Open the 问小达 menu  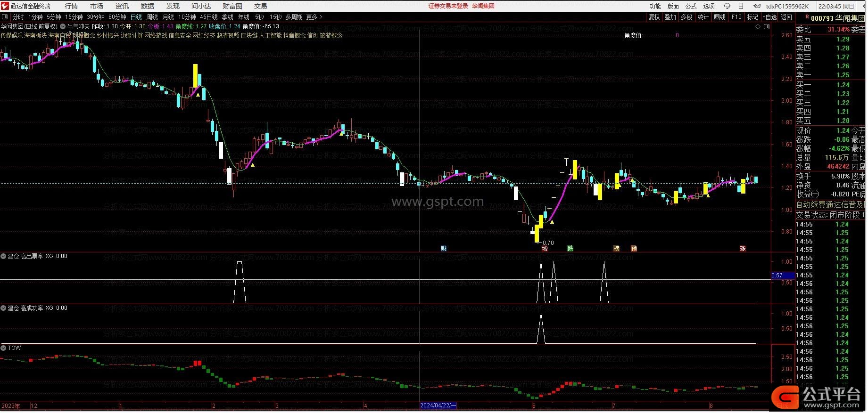(201, 6)
